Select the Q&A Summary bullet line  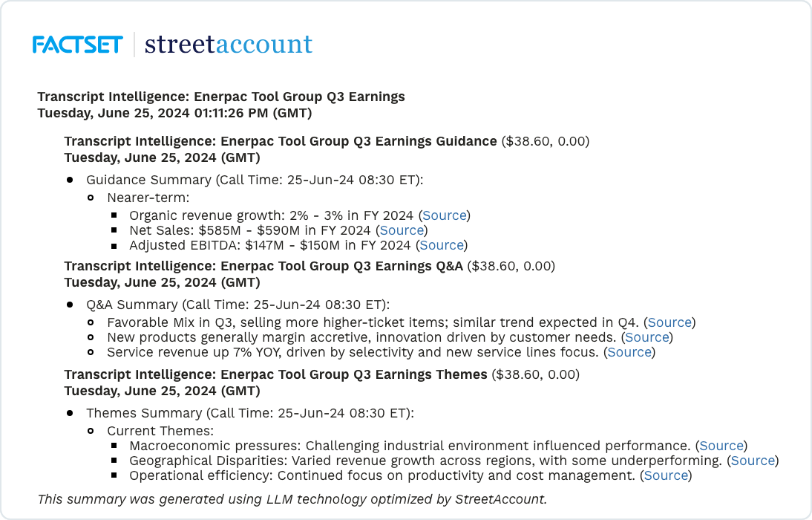pyautogui.click(x=238, y=305)
